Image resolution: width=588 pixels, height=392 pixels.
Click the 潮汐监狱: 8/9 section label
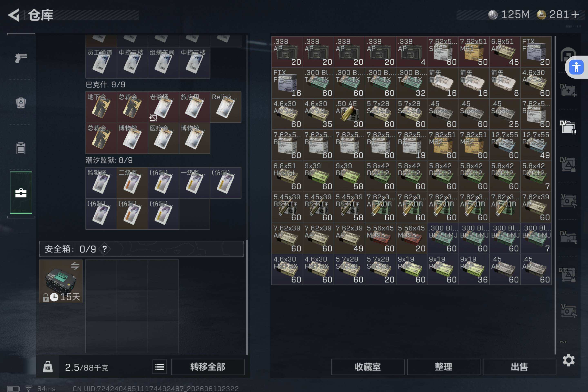[x=109, y=160]
